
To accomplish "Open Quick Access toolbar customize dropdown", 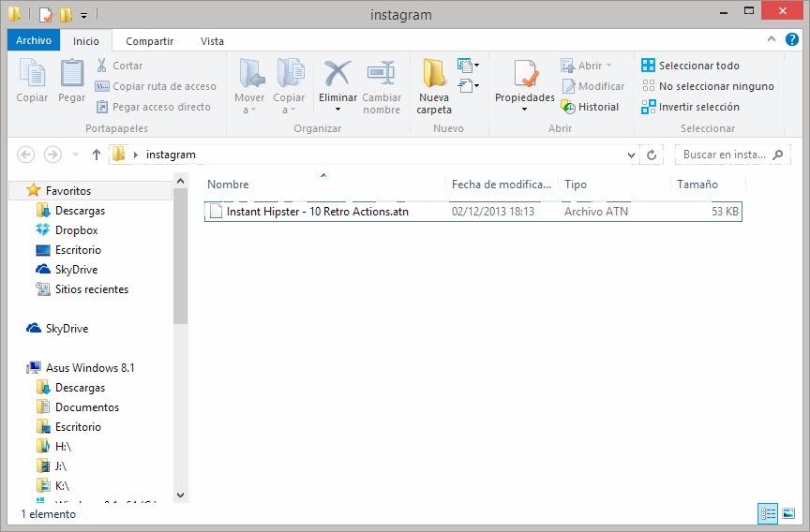I will click(83, 16).
